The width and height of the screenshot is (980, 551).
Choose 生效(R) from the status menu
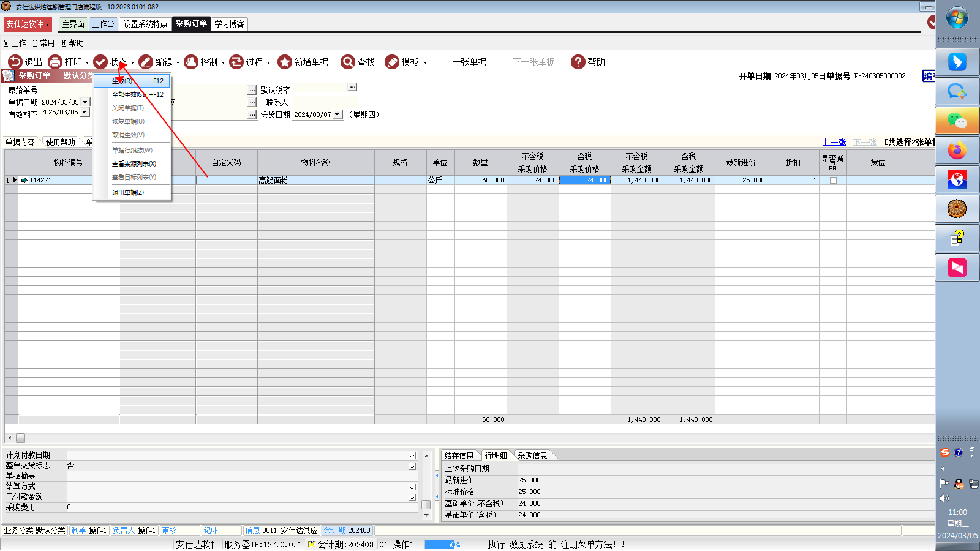(132, 81)
